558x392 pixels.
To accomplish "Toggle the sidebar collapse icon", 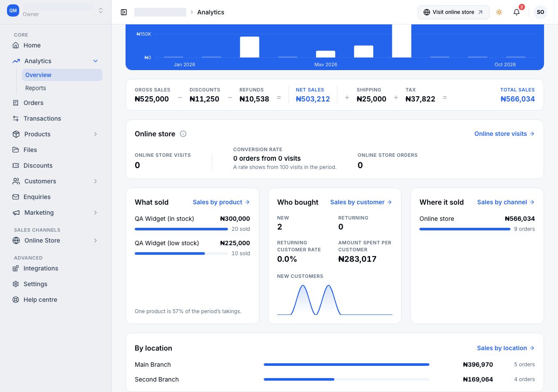I will pos(124,12).
